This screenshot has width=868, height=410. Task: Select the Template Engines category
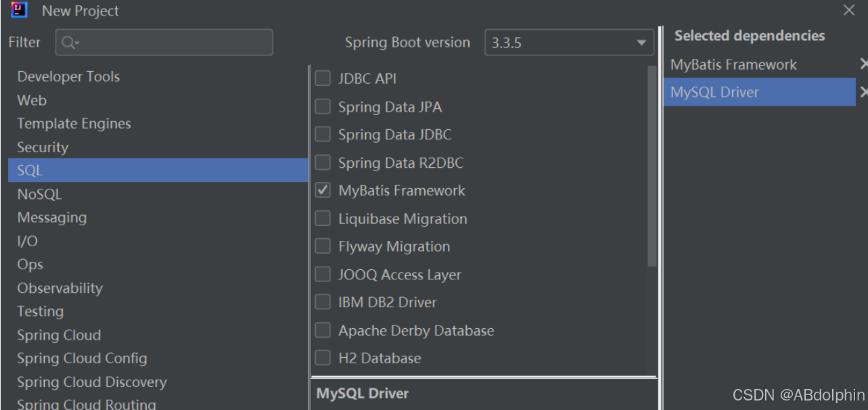(x=158, y=123)
